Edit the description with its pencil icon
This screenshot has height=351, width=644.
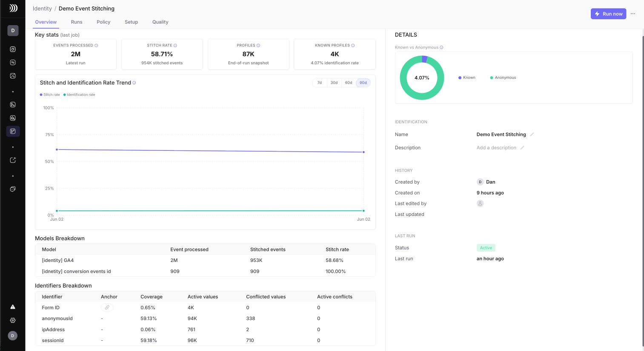522,148
